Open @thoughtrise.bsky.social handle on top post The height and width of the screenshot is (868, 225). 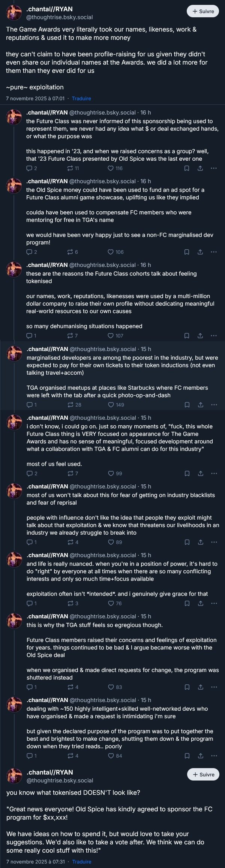[59, 17]
